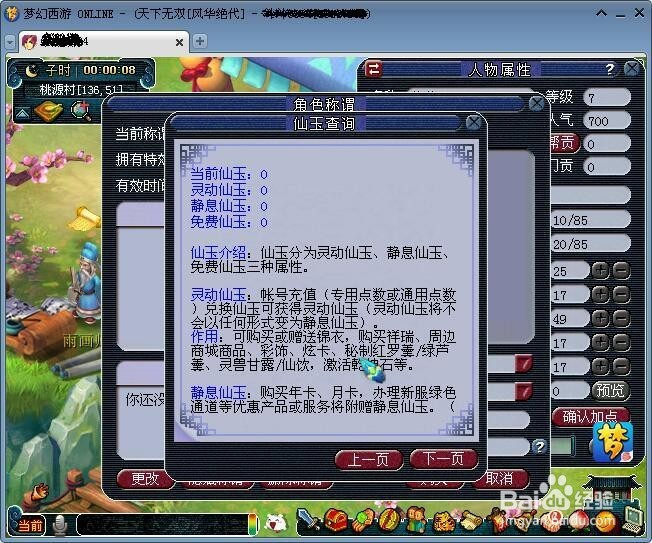Close the character tab

point(179,42)
